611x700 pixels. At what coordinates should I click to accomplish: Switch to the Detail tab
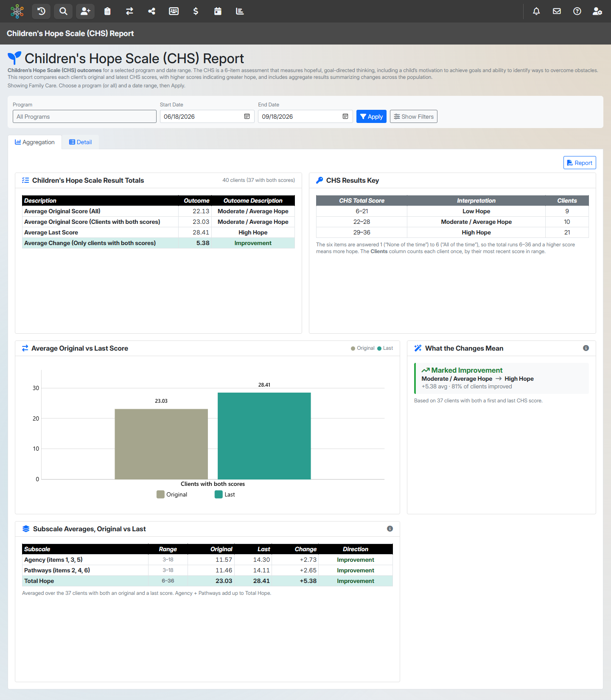pyautogui.click(x=81, y=142)
